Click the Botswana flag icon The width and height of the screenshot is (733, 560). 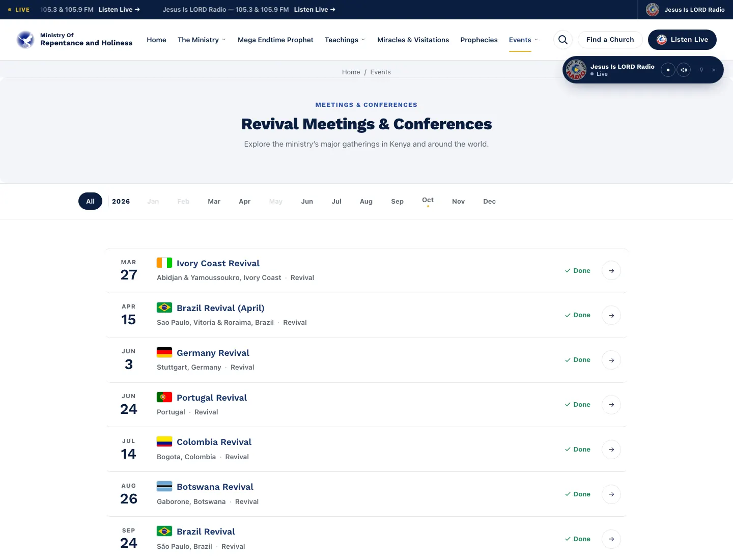164,486
